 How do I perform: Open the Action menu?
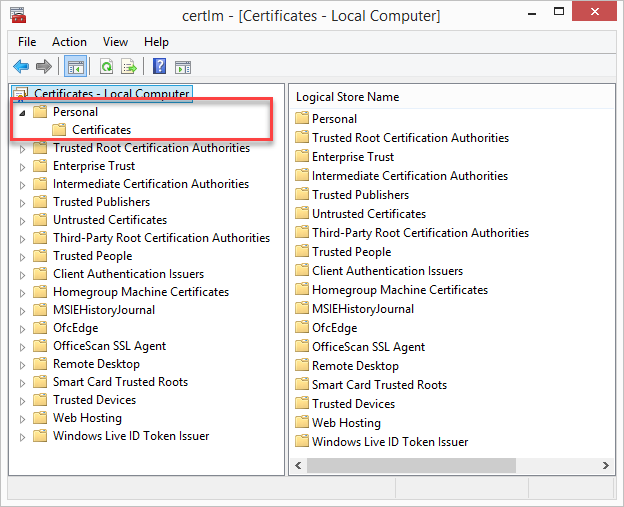tap(69, 42)
